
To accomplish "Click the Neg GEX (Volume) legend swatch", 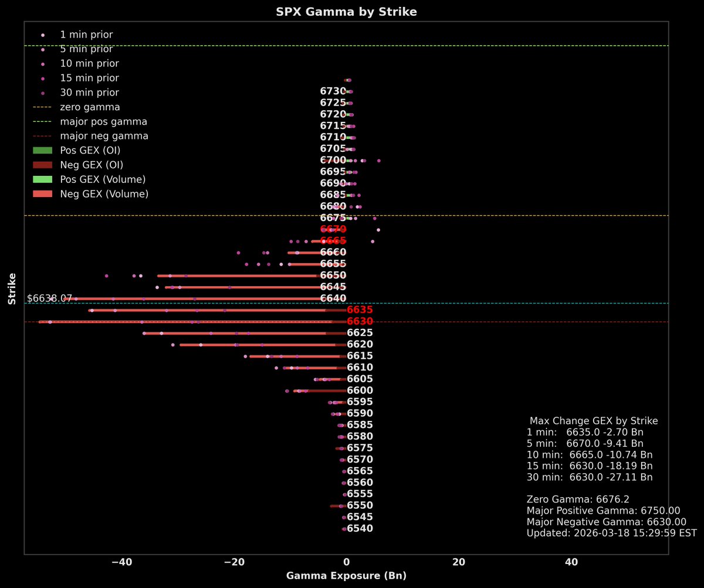I will tap(43, 194).
